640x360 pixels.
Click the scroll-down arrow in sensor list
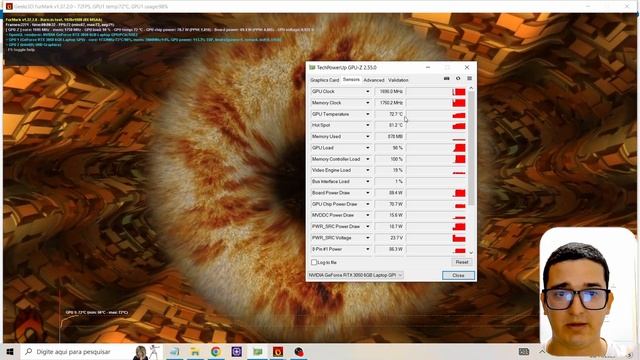point(471,253)
